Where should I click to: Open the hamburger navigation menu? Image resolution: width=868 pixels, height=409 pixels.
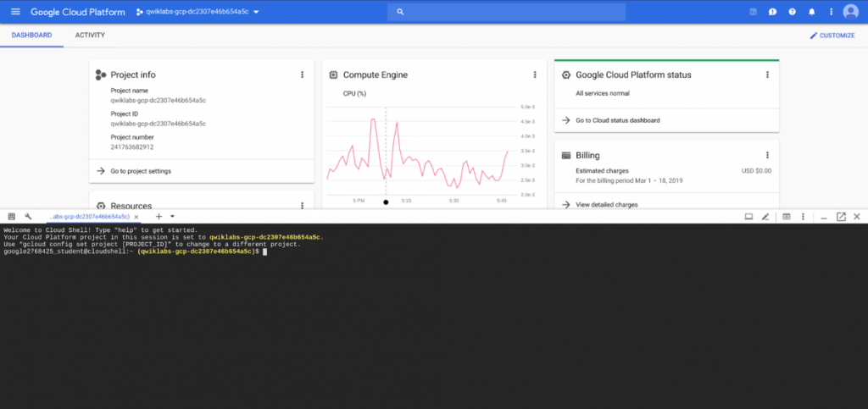[x=15, y=12]
